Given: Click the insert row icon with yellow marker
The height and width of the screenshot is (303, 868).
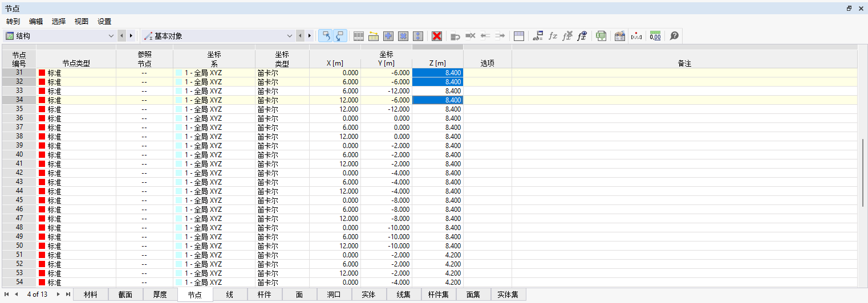Looking at the screenshot, I should coord(374,36).
